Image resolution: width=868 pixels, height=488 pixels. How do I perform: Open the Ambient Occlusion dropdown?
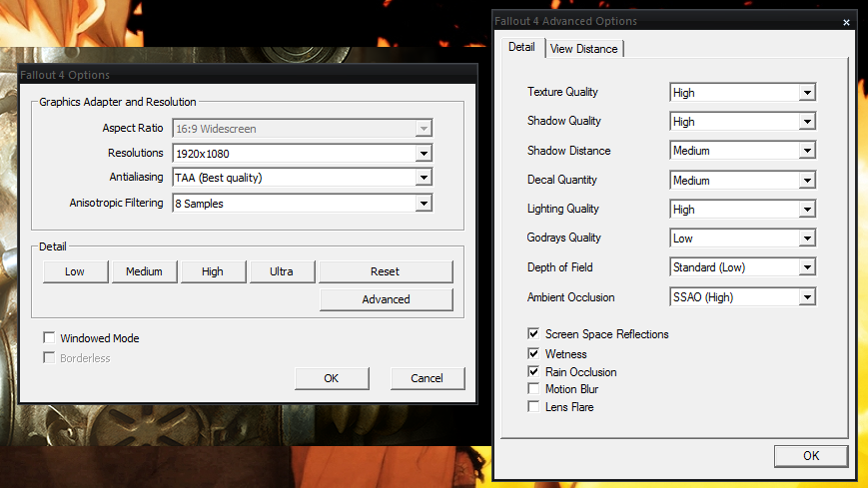(742, 297)
